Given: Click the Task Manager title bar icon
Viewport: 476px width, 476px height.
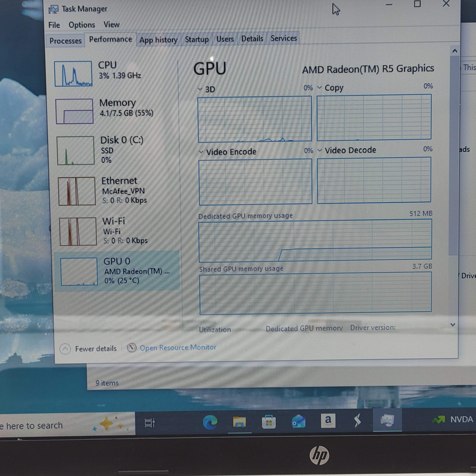Looking at the screenshot, I should [54, 10].
